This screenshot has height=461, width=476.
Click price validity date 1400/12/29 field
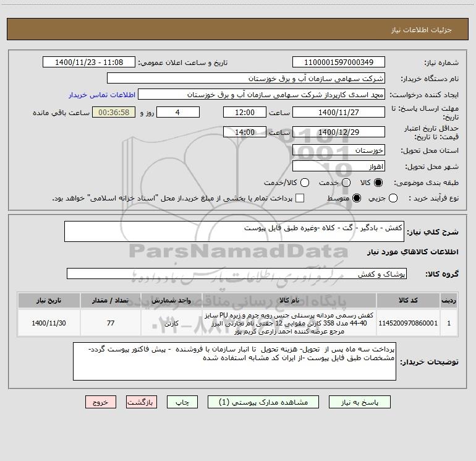point(339,132)
